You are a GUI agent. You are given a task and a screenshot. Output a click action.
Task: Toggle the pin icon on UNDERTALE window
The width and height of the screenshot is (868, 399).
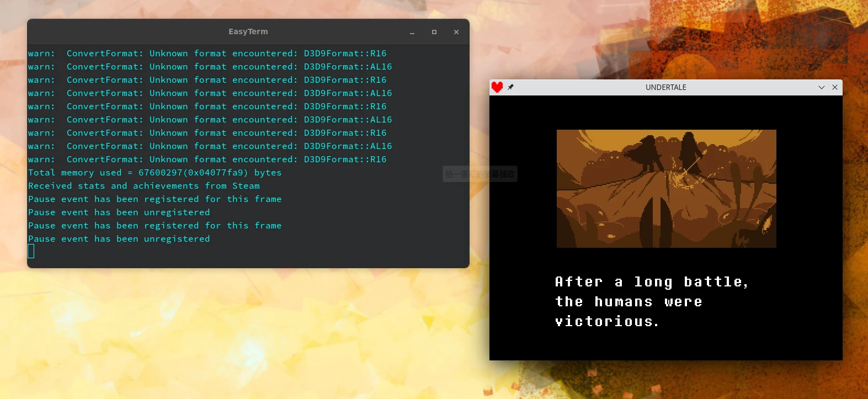coord(510,87)
